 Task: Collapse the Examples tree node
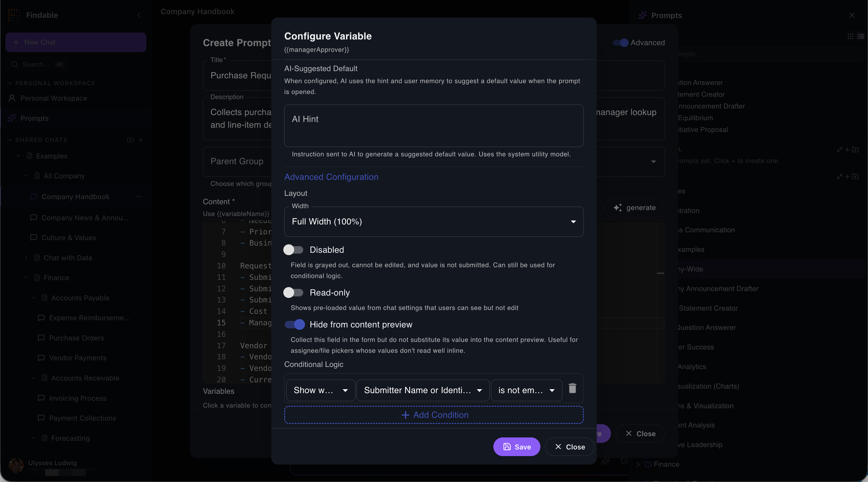18,156
